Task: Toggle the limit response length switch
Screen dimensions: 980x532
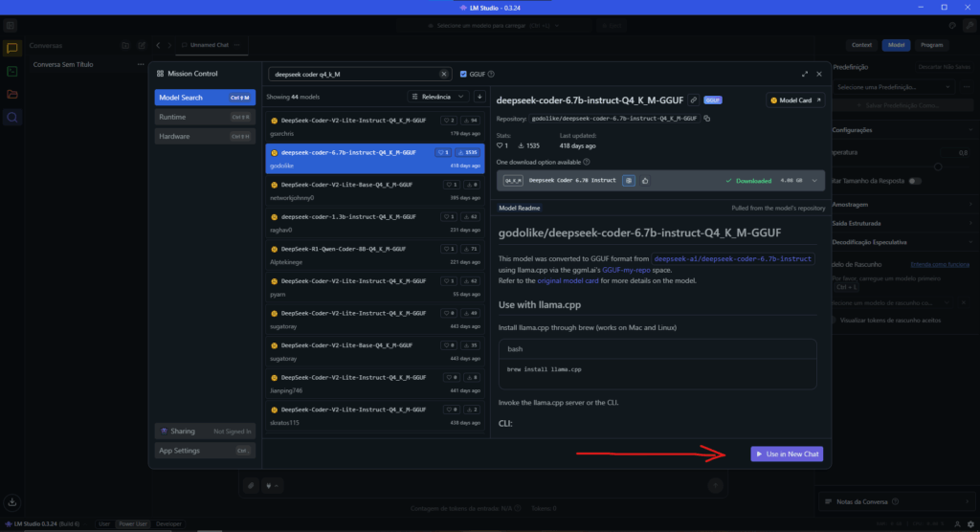Action: (915, 180)
